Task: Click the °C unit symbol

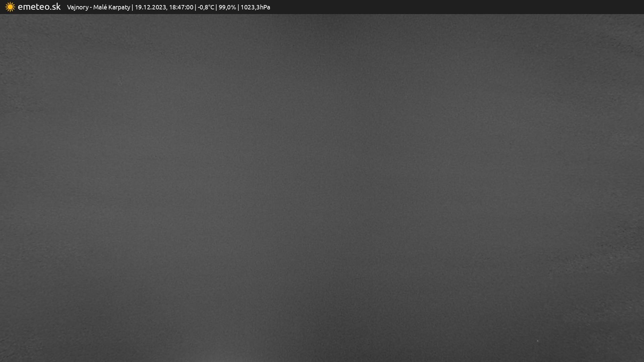Action: coord(211,7)
